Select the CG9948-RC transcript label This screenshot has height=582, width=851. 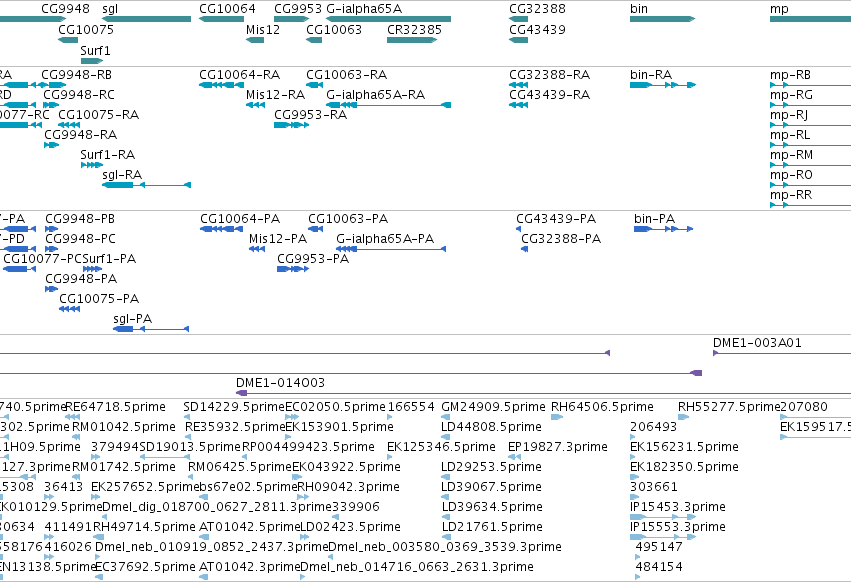pyautogui.click(x=79, y=94)
